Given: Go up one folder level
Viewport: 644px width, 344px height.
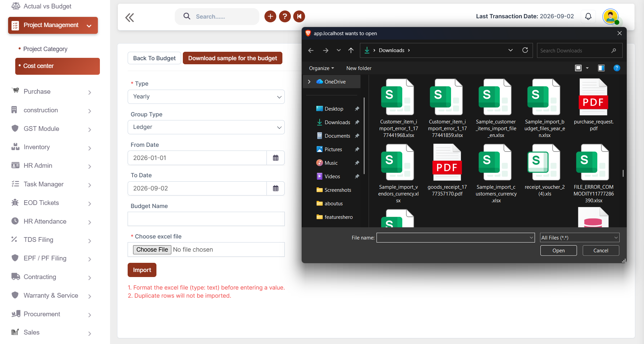Looking at the screenshot, I should click(351, 50).
